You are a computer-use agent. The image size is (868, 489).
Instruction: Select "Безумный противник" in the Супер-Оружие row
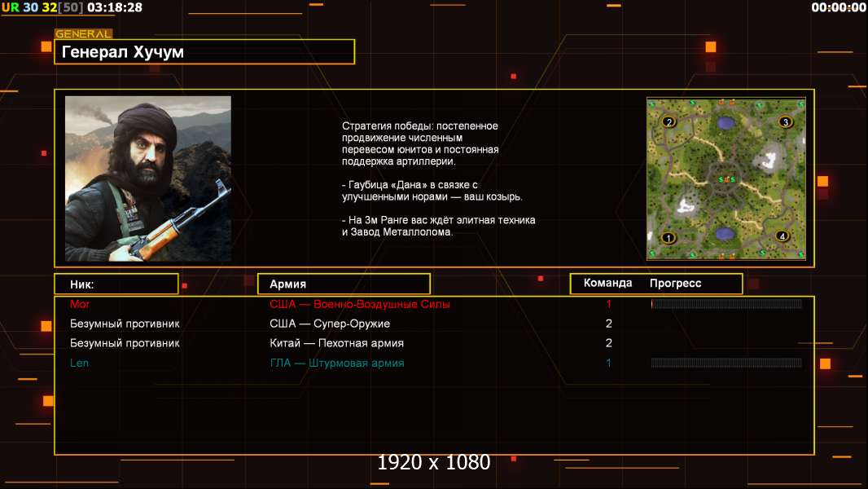[x=125, y=324]
